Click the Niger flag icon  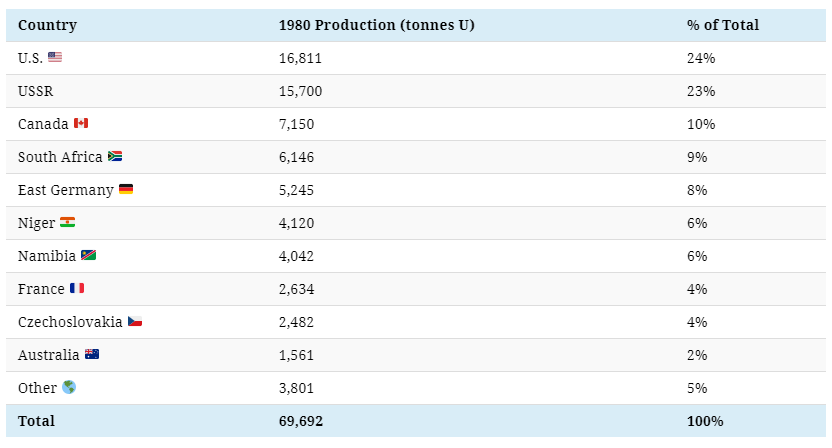click(67, 223)
